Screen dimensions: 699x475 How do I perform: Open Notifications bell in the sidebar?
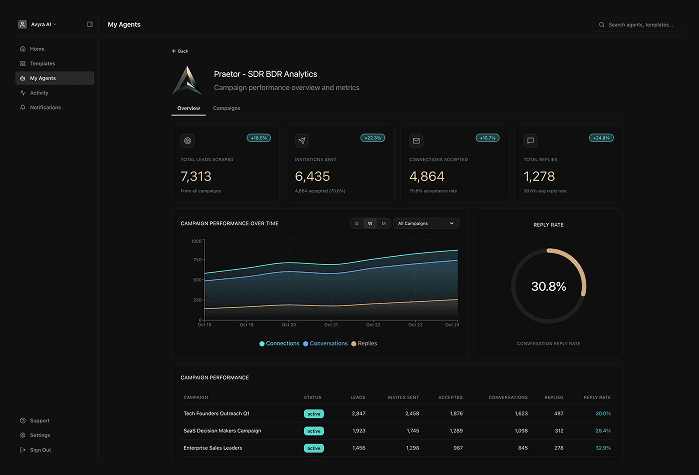tap(23, 107)
